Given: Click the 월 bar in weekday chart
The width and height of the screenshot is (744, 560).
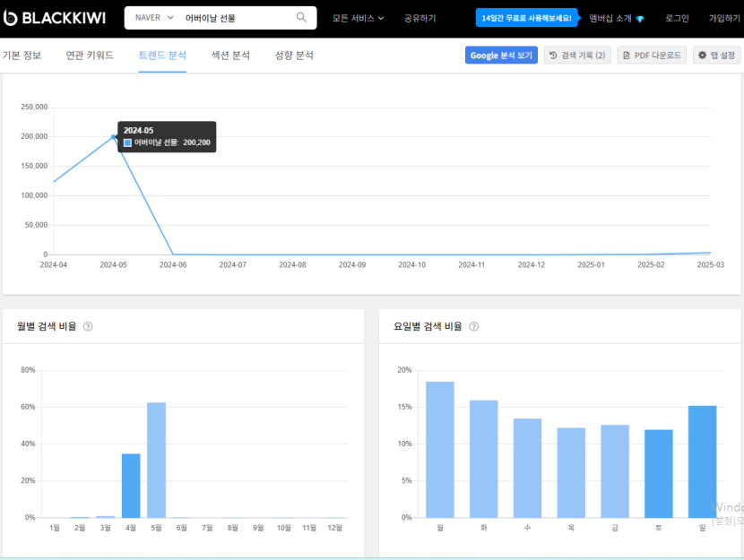Looking at the screenshot, I should 440,450.
